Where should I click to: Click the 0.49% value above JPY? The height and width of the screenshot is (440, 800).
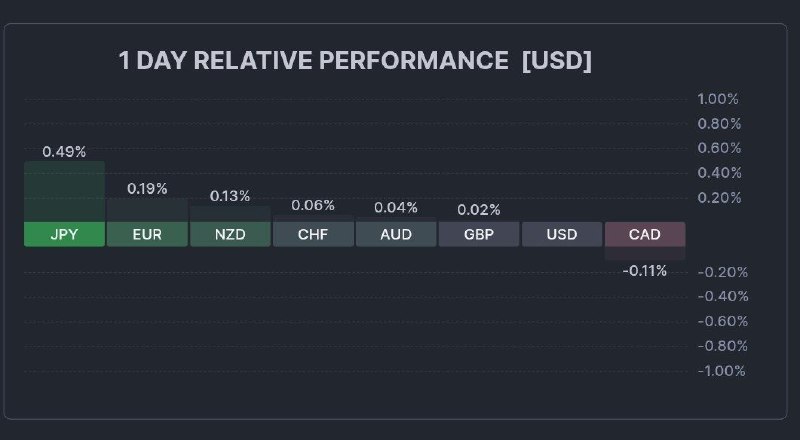(x=64, y=152)
